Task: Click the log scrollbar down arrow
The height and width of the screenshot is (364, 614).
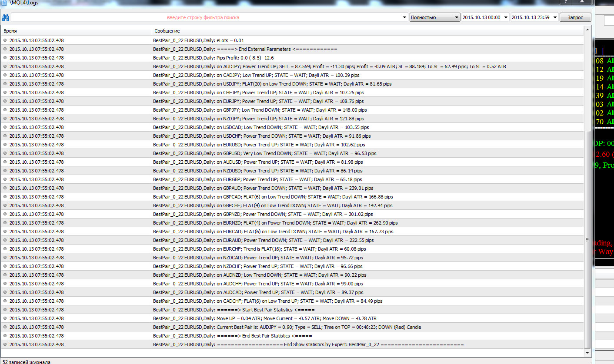Action: [587, 352]
